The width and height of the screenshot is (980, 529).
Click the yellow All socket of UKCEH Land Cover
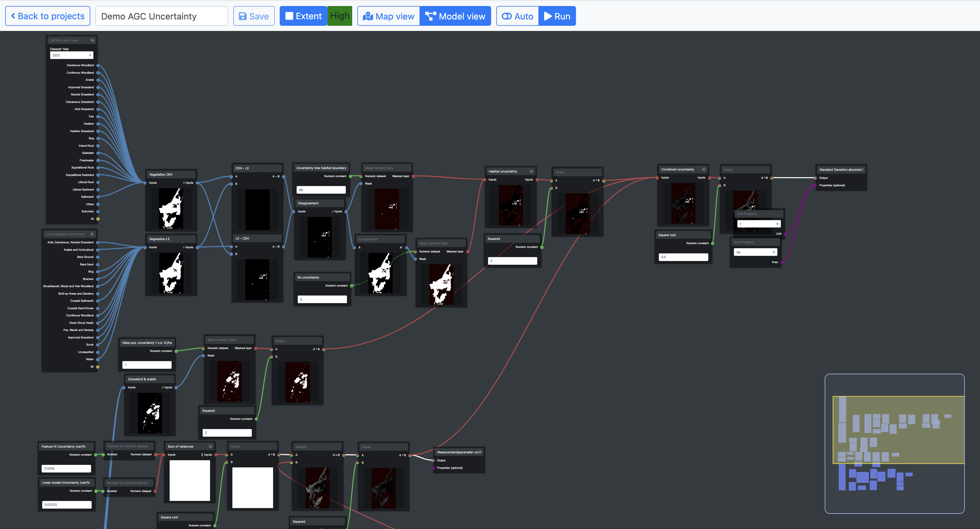98,219
